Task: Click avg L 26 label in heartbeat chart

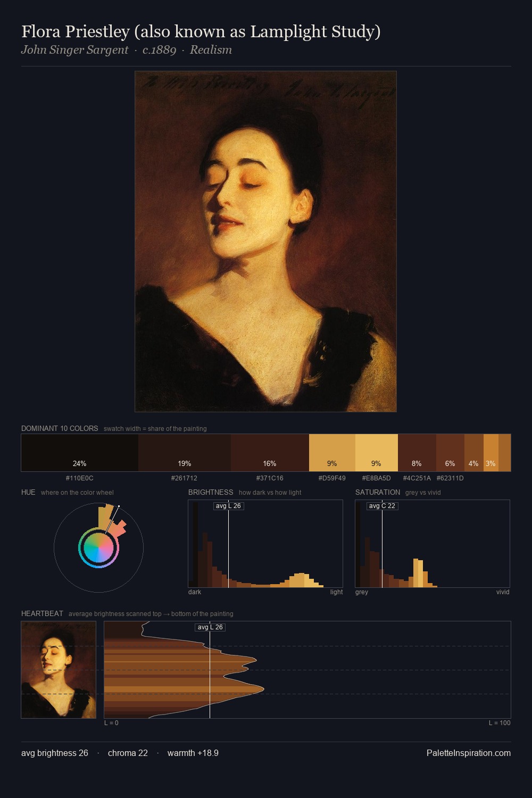Action: point(210,627)
